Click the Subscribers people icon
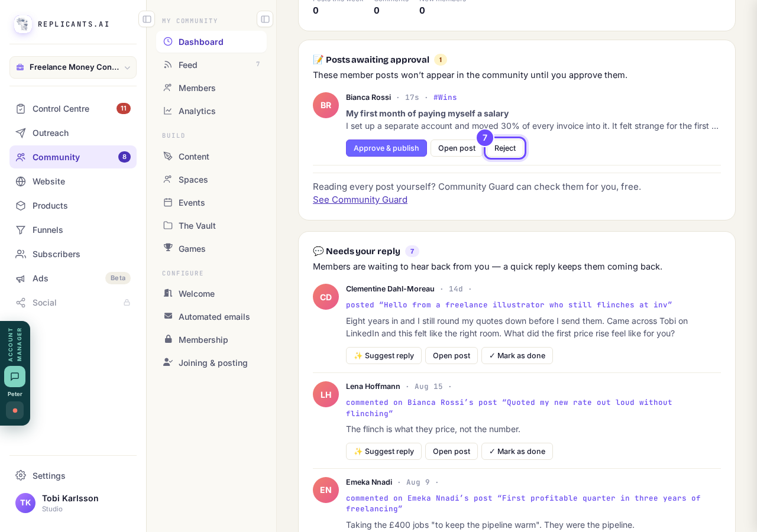This screenshot has height=532, width=757. point(21,254)
